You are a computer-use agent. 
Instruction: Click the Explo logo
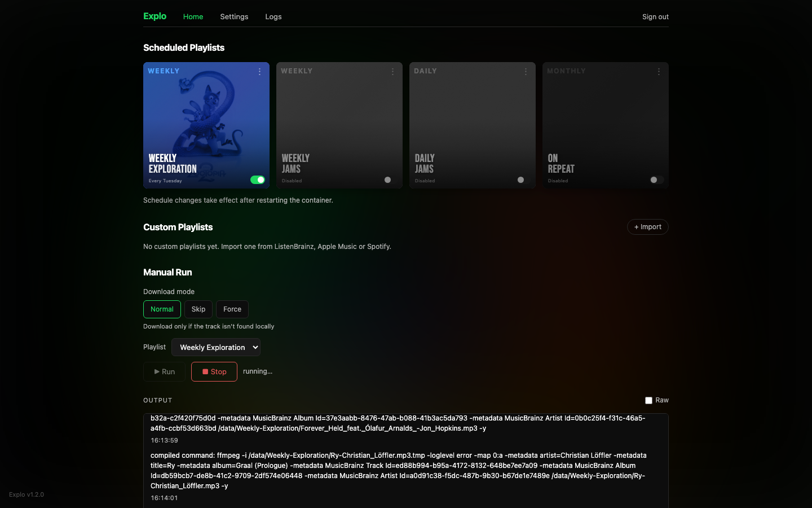[155, 16]
